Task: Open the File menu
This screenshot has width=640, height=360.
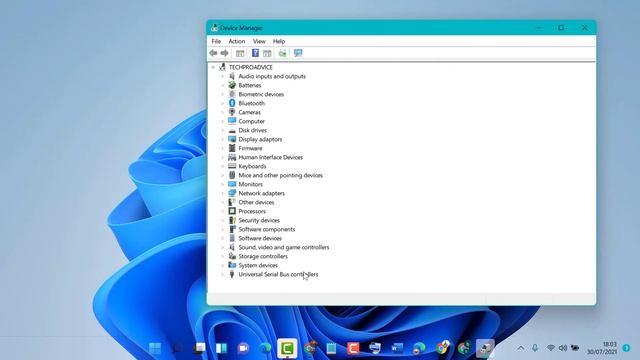Action: coord(216,41)
